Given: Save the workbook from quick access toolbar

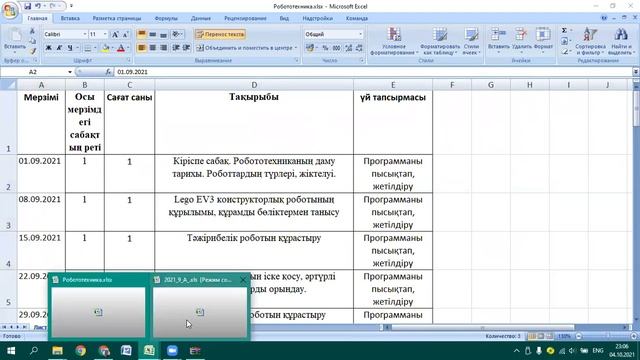Looking at the screenshot, I should (27, 6).
